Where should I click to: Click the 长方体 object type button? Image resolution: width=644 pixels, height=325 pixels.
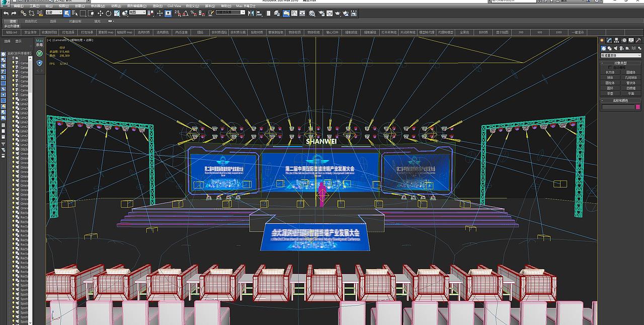610,72
